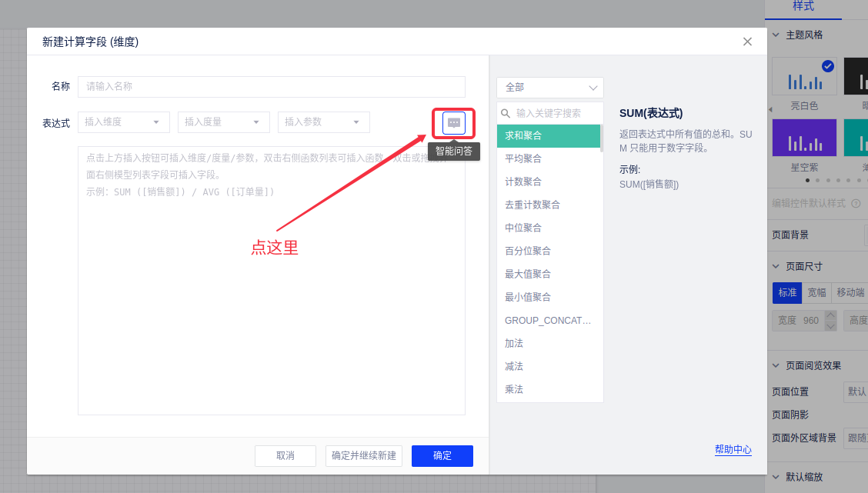
Task: Select 平均聚合 in the function list
Action: [x=523, y=159]
